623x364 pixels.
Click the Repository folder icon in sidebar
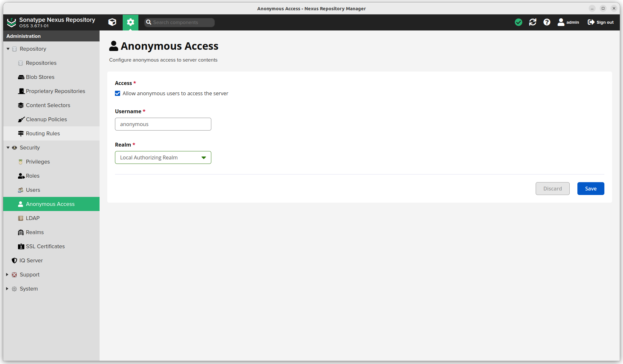coord(14,49)
